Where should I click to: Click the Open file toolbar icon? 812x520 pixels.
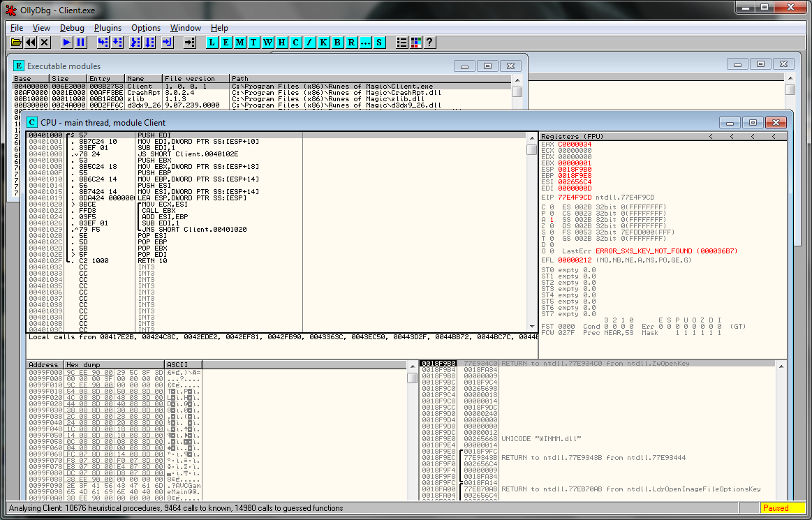click(x=17, y=43)
